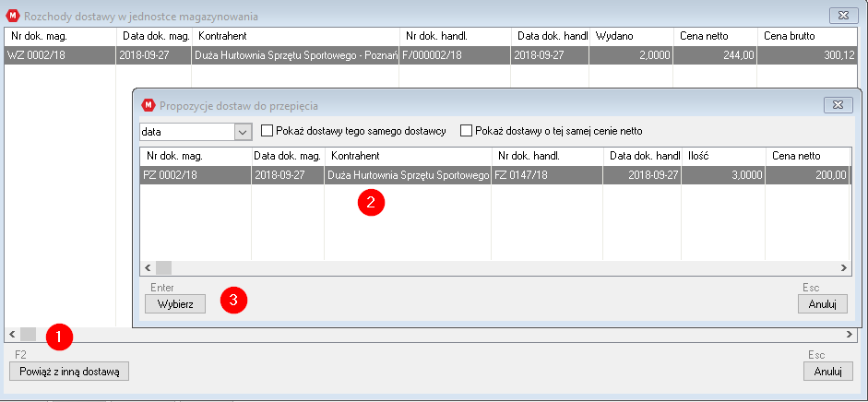The height and width of the screenshot is (402, 868).
Task: Click the Cena netto value 200,00
Action: [x=808, y=175]
